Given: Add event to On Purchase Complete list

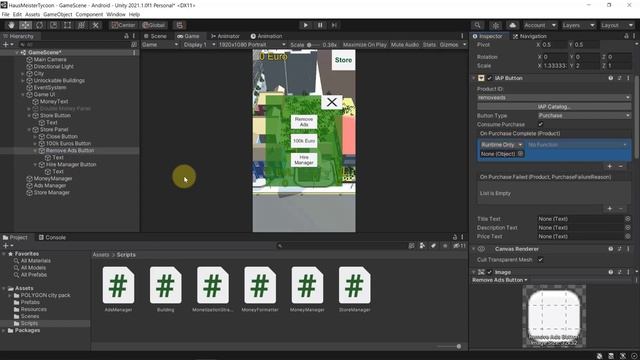Looking at the screenshot, I should click(609, 166).
